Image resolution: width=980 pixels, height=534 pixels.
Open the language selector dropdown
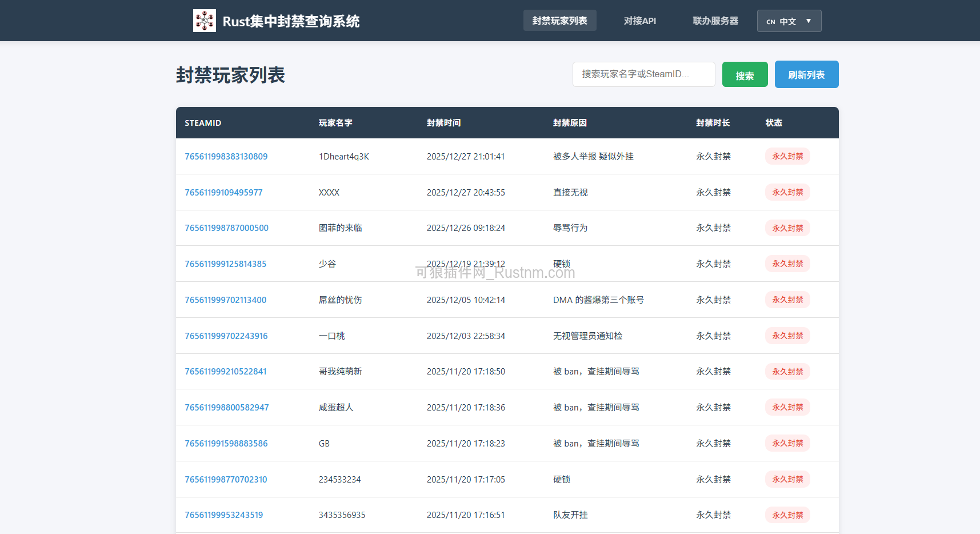(x=789, y=21)
